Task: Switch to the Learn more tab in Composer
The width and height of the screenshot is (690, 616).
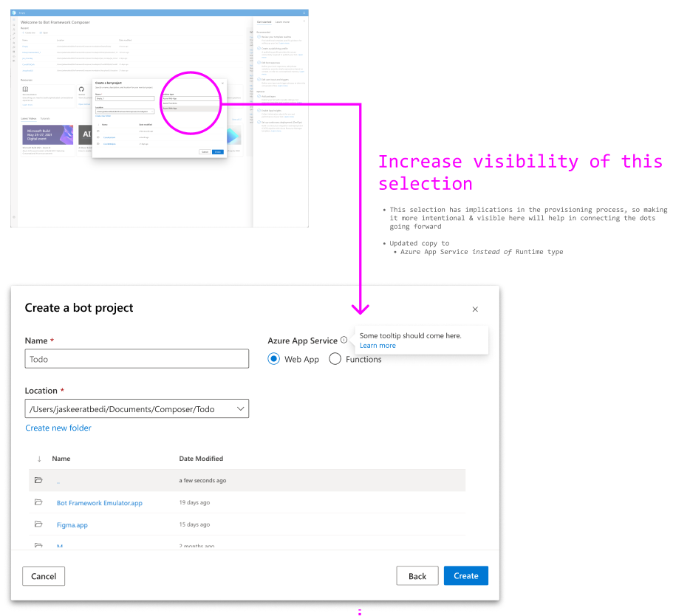Action: [x=282, y=22]
